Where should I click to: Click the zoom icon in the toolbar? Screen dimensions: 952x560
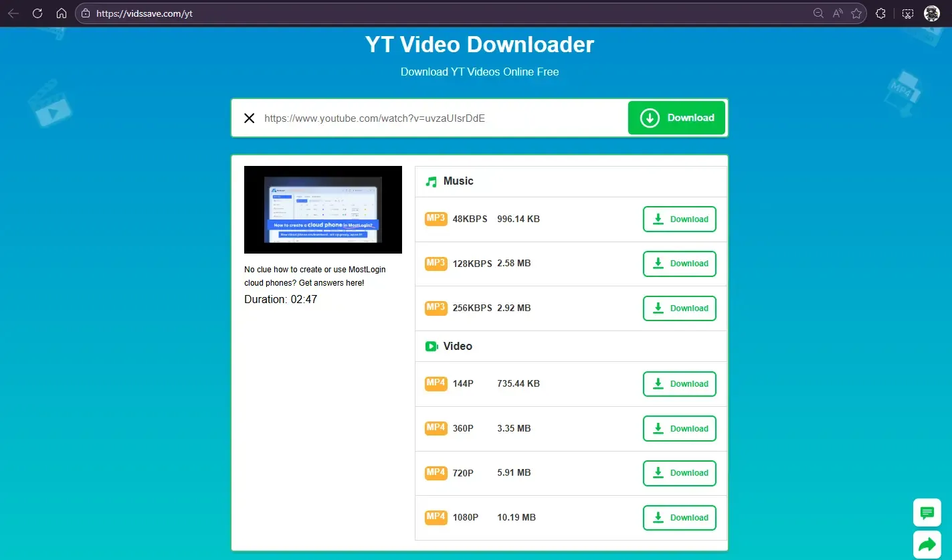818,13
